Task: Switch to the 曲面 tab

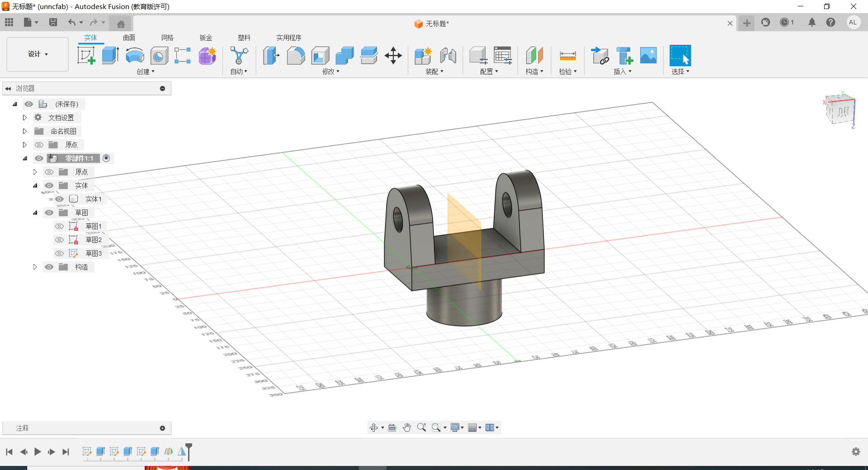Action: [x=129, y=38]
